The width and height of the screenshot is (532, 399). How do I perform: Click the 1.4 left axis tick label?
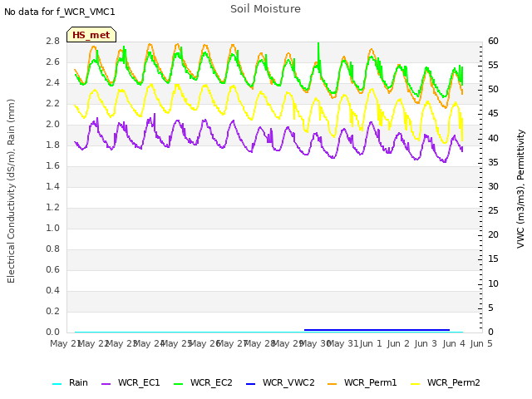[52, 186]
